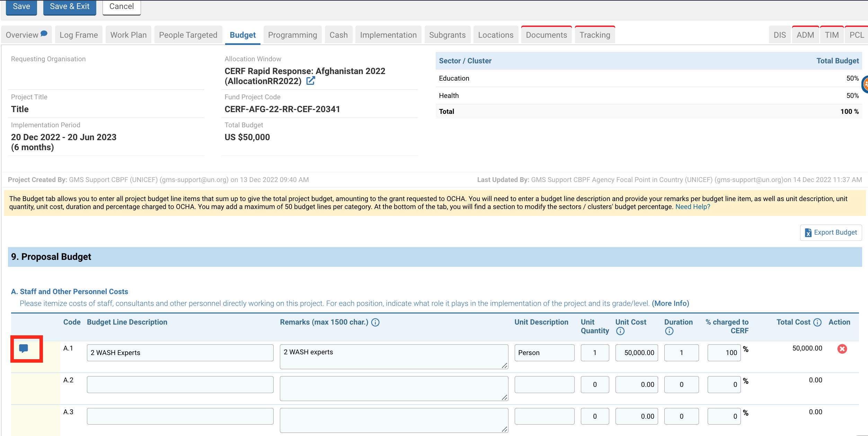The width and height of the screenshot is (868, 436).
Task: Click the Save & Exit button
Action: (x=70, y=7)
